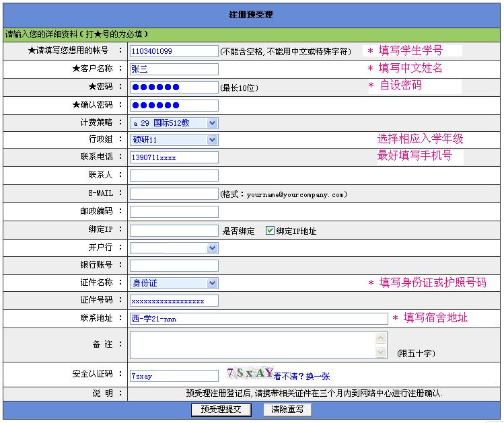Open the empty 开户行 dropdown

click(174, 248)
